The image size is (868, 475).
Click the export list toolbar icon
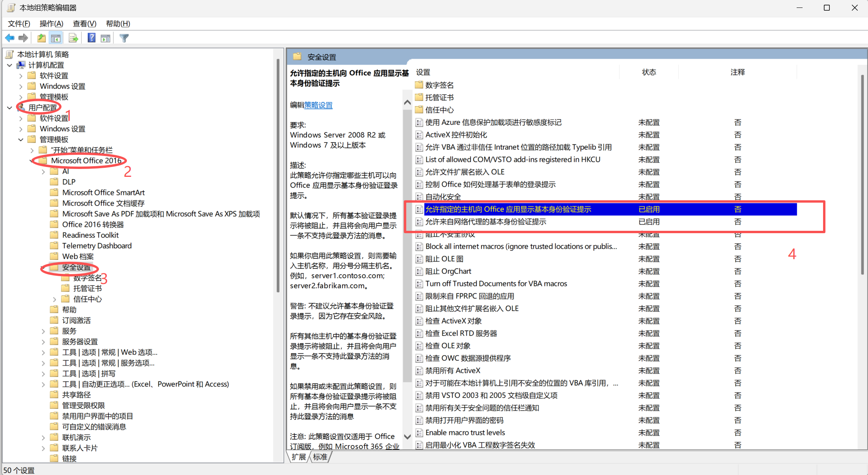(73, 38)
